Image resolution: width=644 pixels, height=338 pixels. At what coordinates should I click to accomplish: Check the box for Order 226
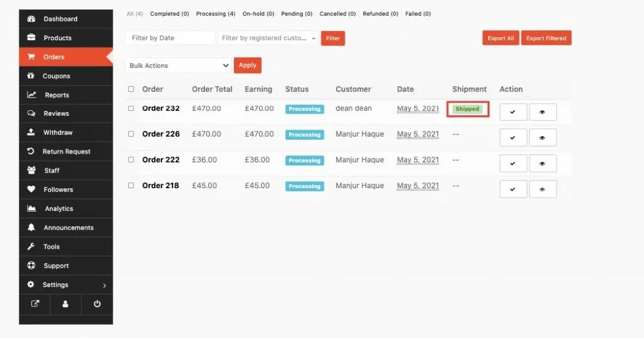(131, 133)
